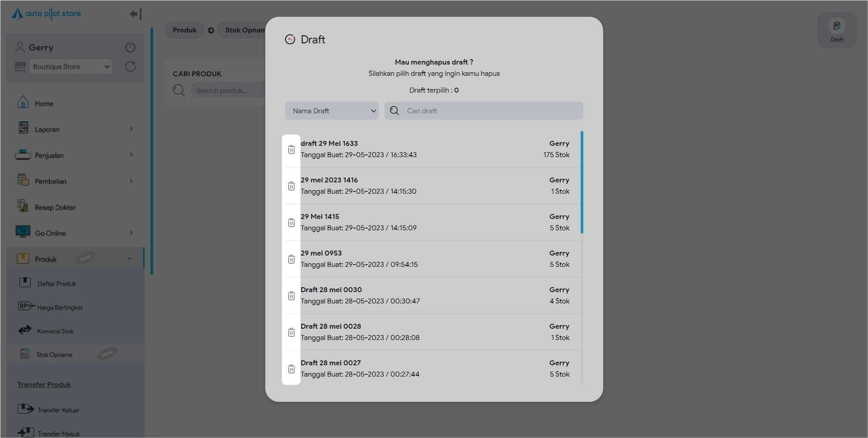Image resolution: width=868 pixels, height=438 pixels.
Task: Open the Nama Draft filter dropdown
Action: tap(332, 111)
